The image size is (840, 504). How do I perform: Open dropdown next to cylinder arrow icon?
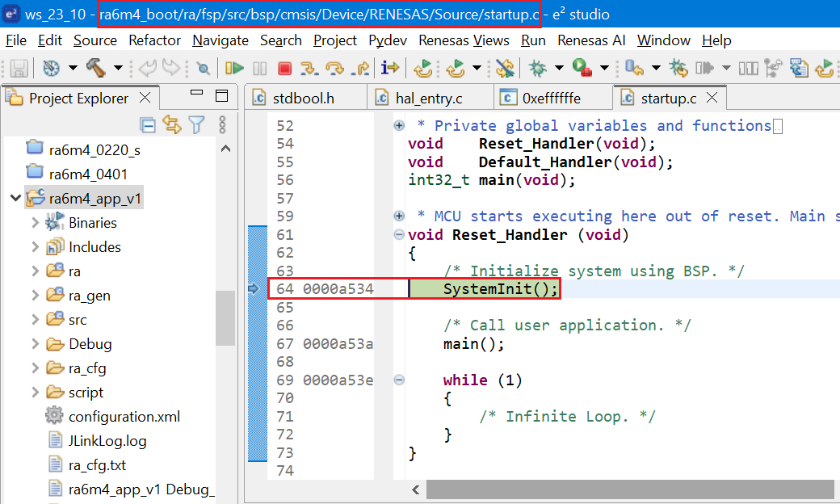tap(656, 68)
